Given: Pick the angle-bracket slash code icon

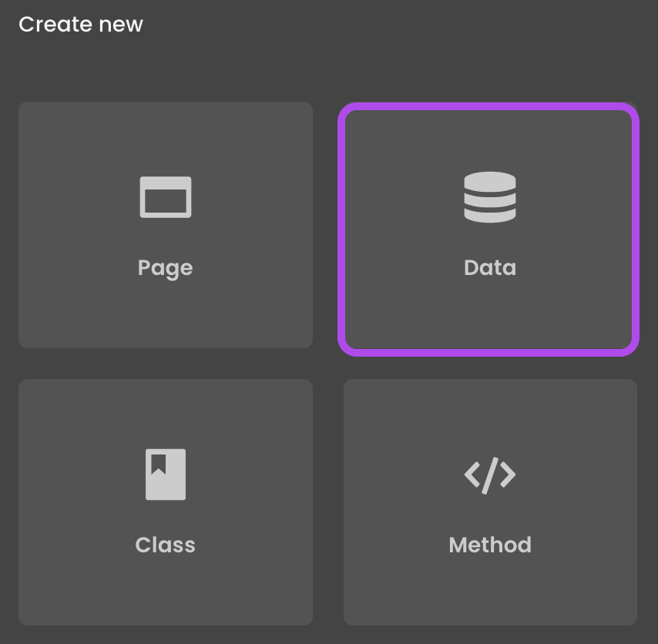Looking at the screenshot, I should click(x=490, y=475).
